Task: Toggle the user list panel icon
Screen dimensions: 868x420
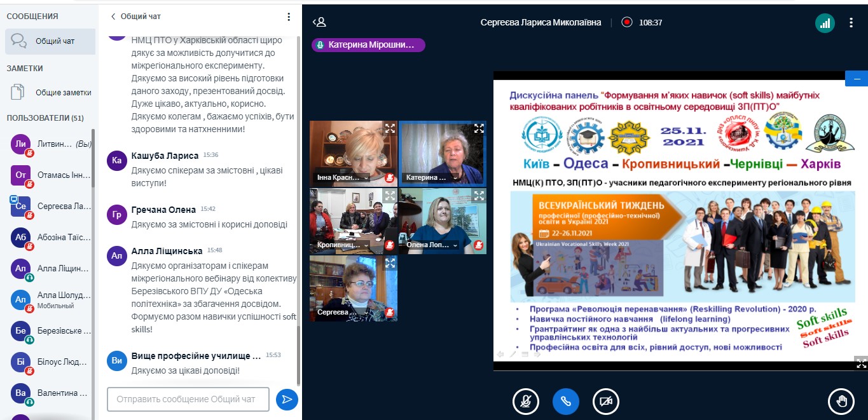Action: tap(319, 22)
